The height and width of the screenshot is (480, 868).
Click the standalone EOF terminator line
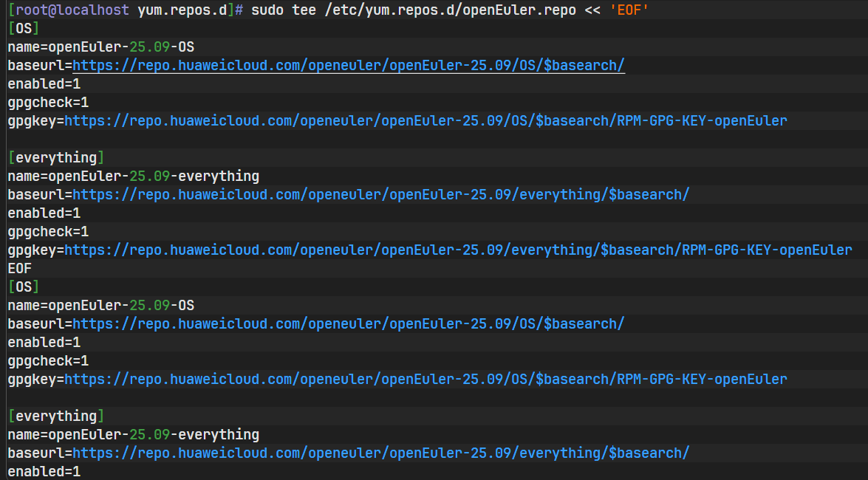[x=20, y=269]
